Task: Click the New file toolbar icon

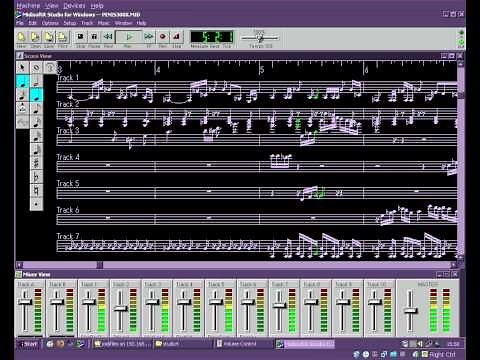Action: point(22,37)
